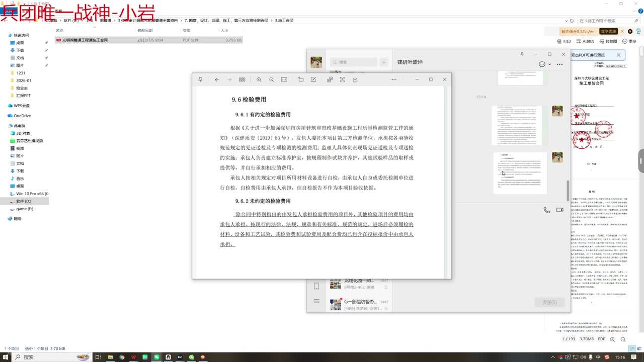This screenshot has height=362, width=644.
Task: Open thumbnail grid view in image viewer
Action: click(x=242, y=79)
